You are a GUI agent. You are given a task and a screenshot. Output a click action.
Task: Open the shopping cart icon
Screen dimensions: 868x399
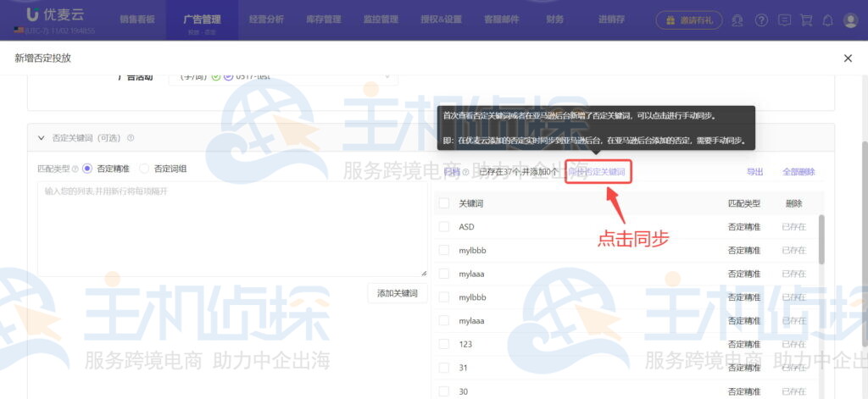pos(806,19)
